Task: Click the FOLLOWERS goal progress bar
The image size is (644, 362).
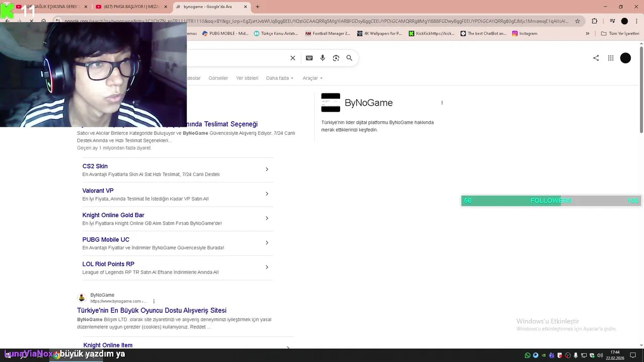Action: pyautogui.click(x=551, y=201)
